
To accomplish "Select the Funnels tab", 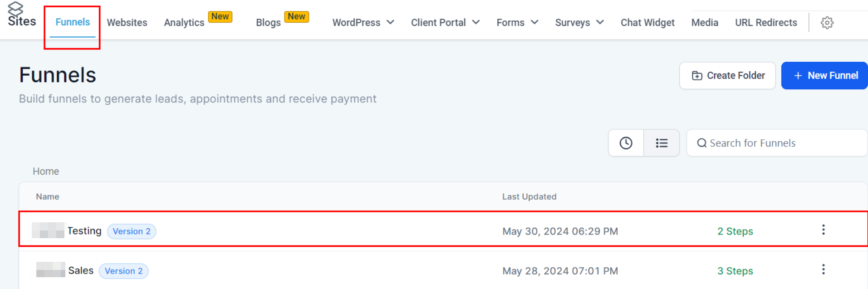I will [x=73, y=22].
